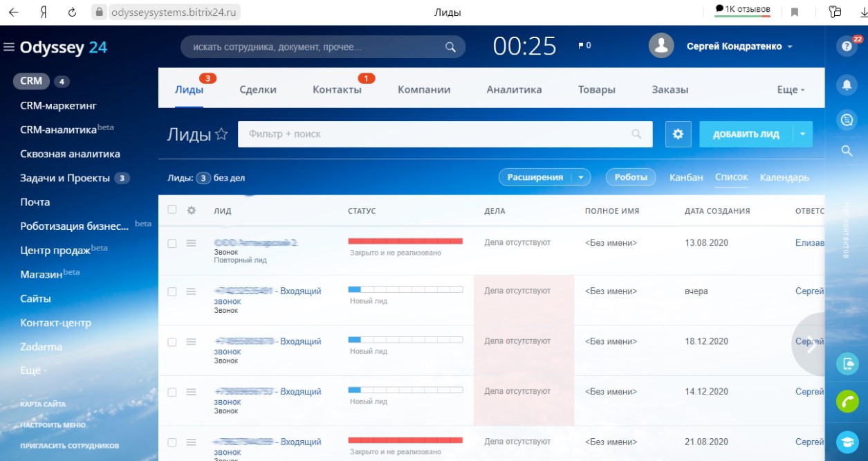Image resolution: width=868 pixels, height=461 pixels.
Task: Click the magnifier icon in the top search bar
Action: [450, 47]
